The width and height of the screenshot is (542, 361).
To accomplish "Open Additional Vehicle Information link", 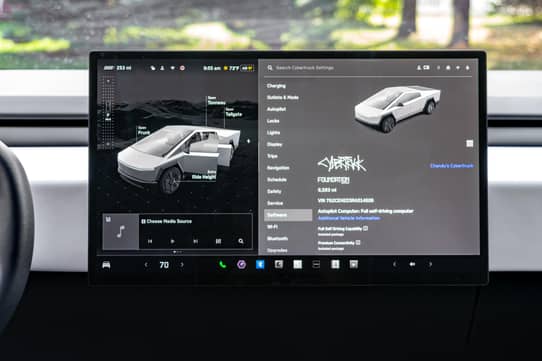I will tap(349, 218).
